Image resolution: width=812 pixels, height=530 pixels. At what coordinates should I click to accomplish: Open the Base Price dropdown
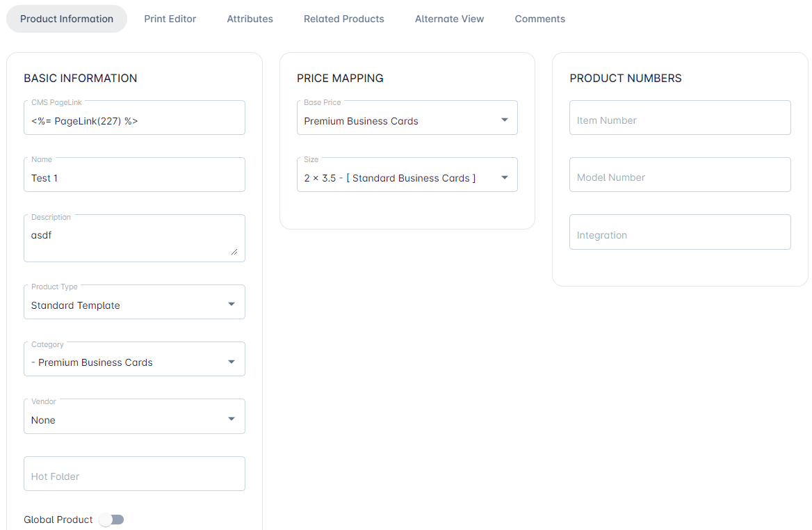(x=407, y=120)
